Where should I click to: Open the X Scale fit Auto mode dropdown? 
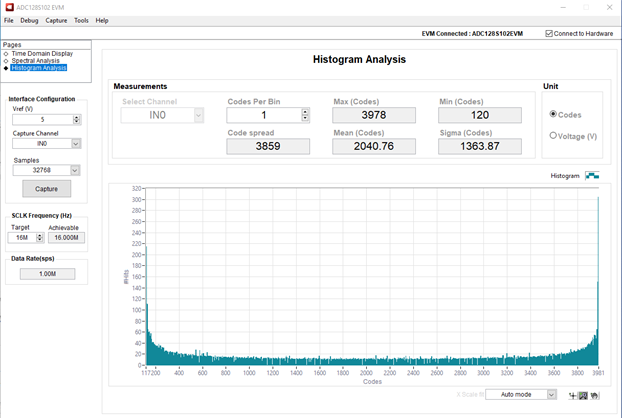tap(551, 395)
